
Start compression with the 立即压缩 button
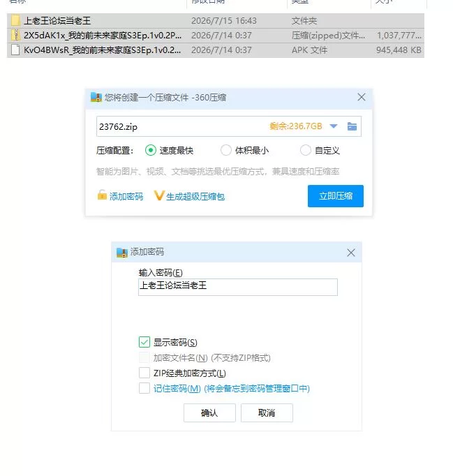[x=336, y=196]
